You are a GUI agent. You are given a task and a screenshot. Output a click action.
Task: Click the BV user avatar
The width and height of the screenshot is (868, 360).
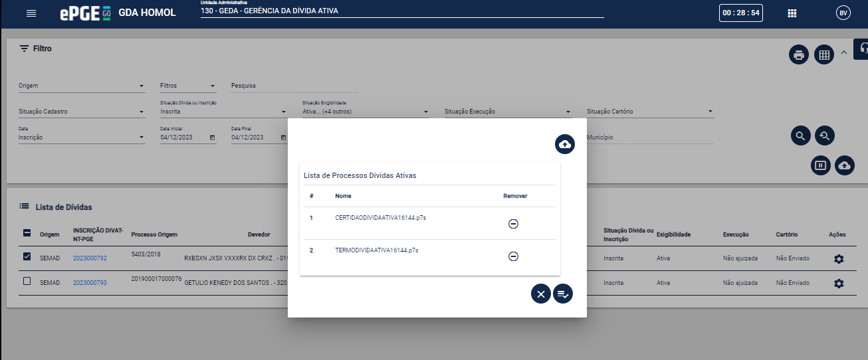click(843, 13)
